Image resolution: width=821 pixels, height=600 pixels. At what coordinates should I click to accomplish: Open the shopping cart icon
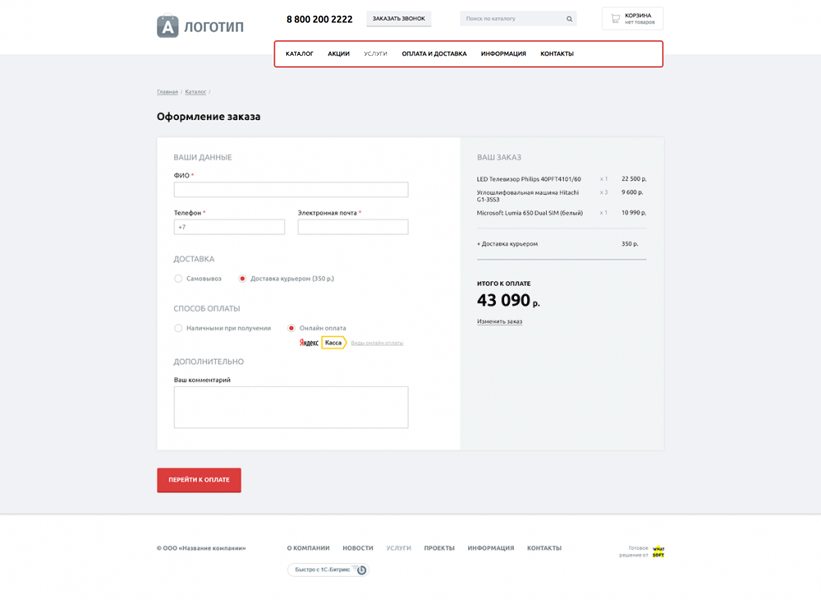[615, 18]
